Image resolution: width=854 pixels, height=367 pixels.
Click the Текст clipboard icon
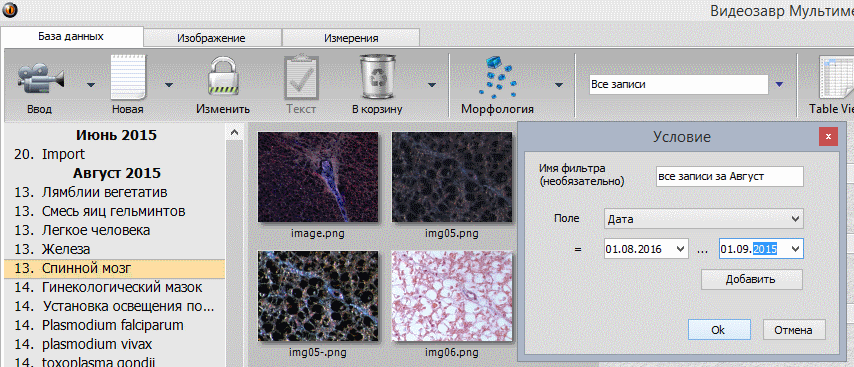tap(301, 77)
